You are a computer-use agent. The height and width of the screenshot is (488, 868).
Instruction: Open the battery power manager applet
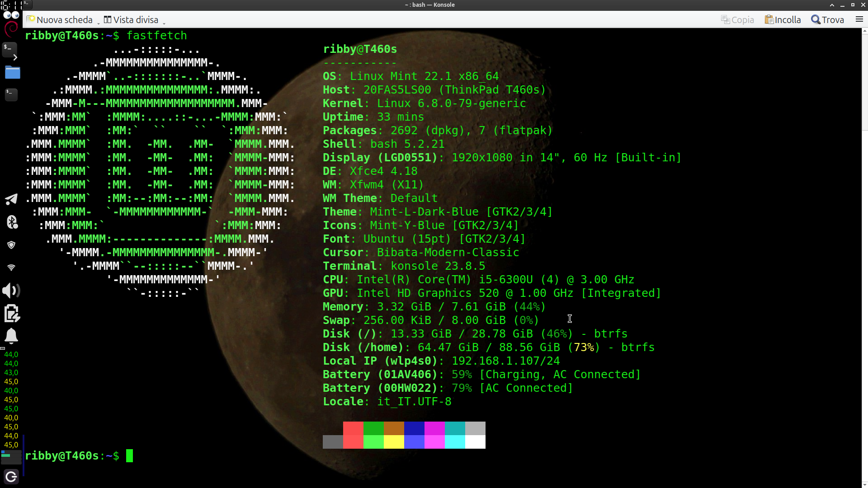tap(12, 314)
